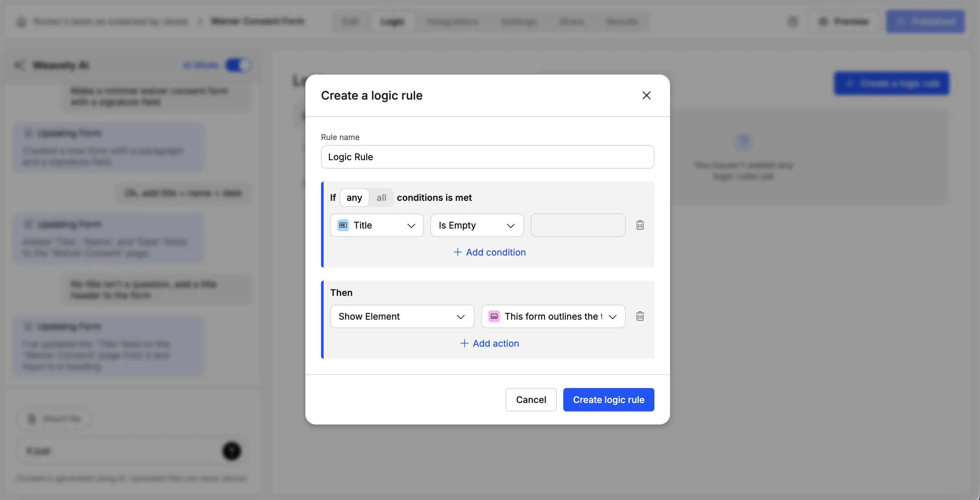Open the help icon near Preview

(793, 22)
